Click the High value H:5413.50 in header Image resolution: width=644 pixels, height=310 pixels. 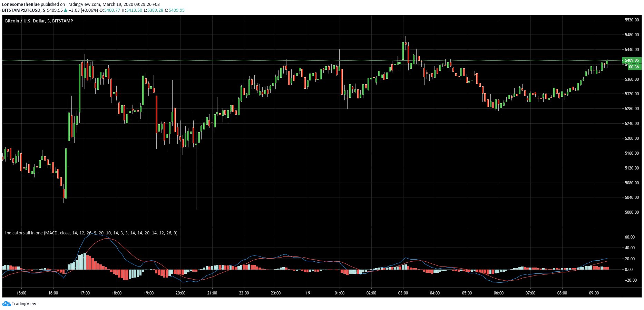click(x=132, y=10)
